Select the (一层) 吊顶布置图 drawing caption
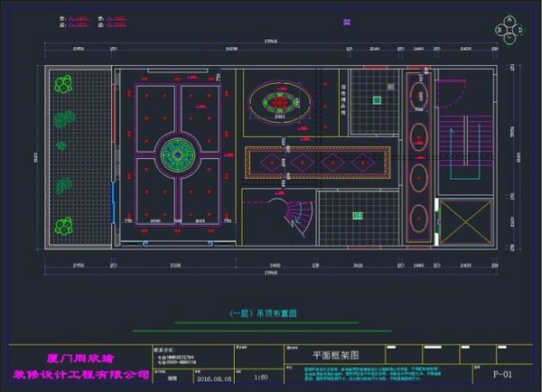 (x=265, y=313)
